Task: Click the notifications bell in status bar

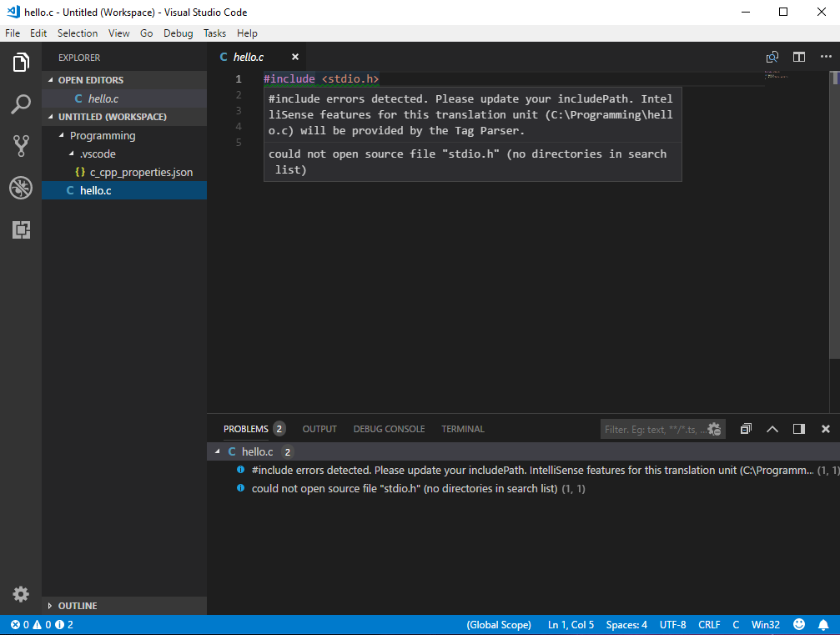Action: [823, 624]
